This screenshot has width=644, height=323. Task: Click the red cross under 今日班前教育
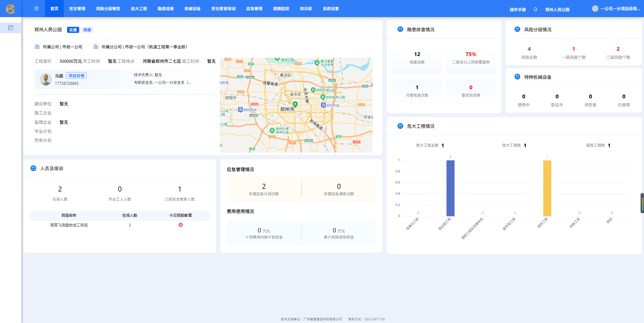pyautogui.click(x=180, y=225)
